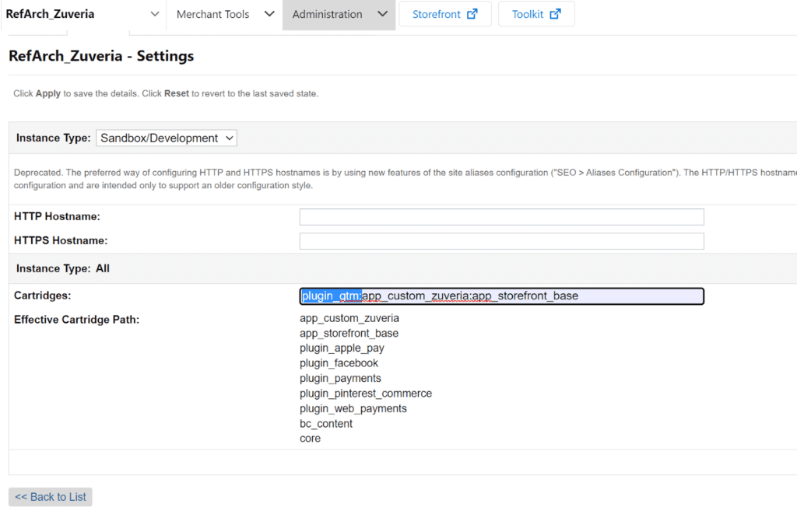The height and width of the screenshot is (532, 797).
Task: Click the chevron next to RefArch_Zuveria site selector
Action: (154, 14)
